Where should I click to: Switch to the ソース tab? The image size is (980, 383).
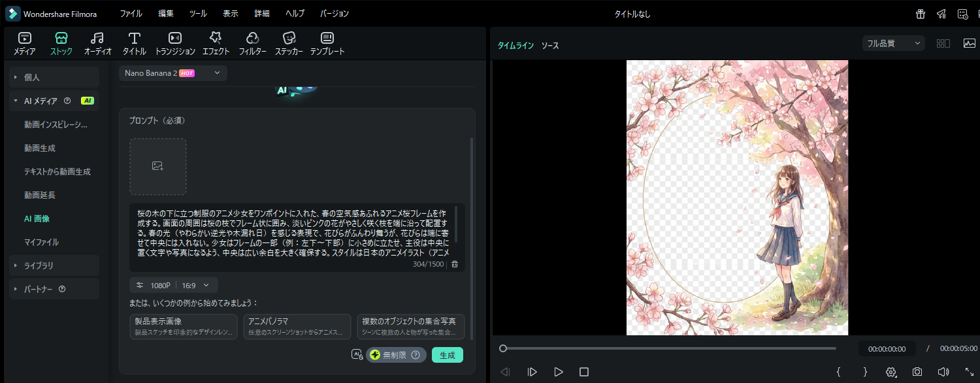pyautogui.click(x=549, y=46)
